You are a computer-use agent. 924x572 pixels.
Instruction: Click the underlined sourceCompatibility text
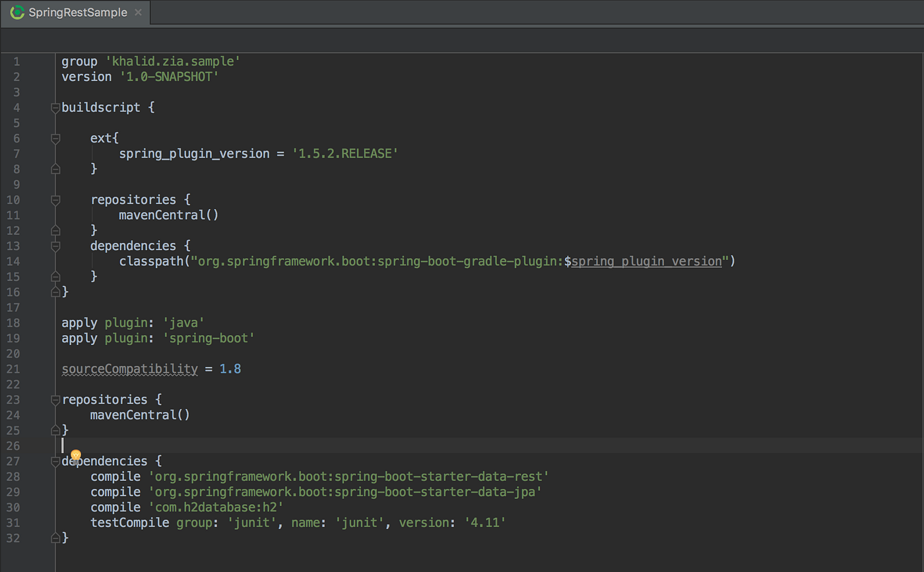pos(129,369)
